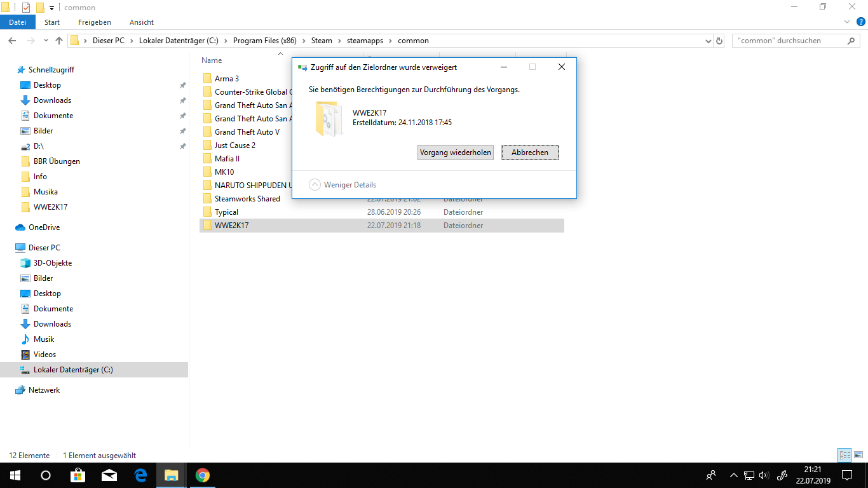Screen dimensions: 868x488
Task: Switch to the Ansicht ribbon tab
Action: (x=142, y=22)
